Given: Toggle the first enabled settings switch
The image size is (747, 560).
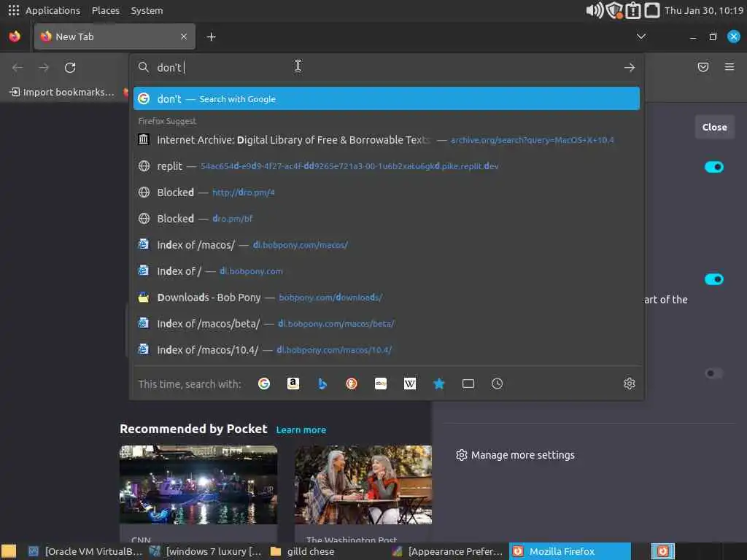Looking at the screenshot, I should 713,167.
